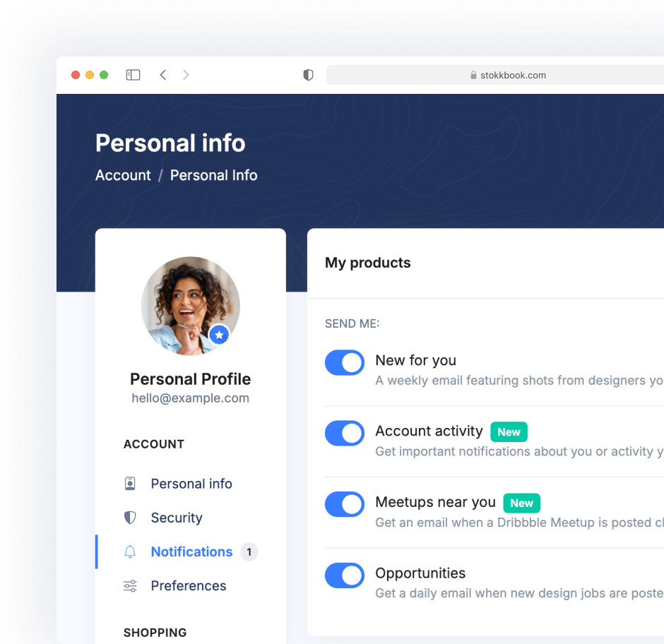Select Security in the account menu
Viewport: 664px width, 644px height.
pyautogui.click(x=177, y=518)
